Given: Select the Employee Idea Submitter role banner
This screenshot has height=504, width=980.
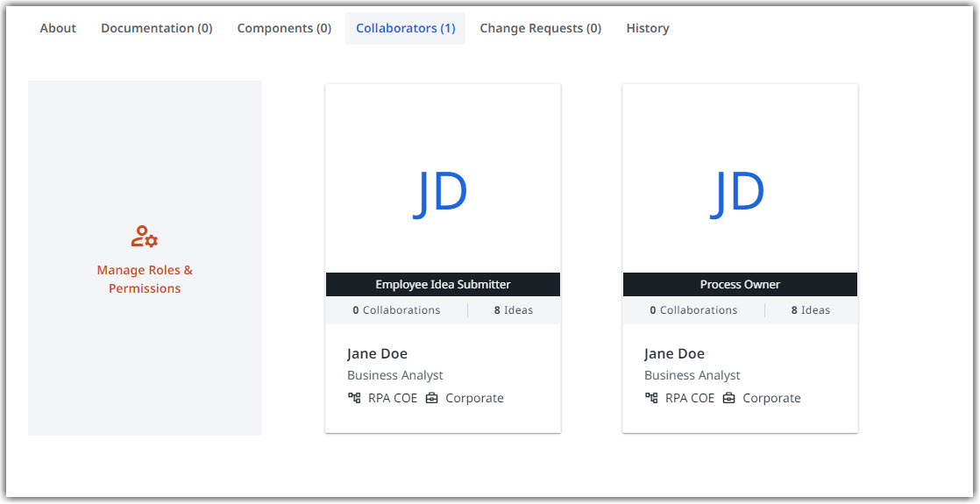Looking at the screenshot, I should (x=444, y=285).
